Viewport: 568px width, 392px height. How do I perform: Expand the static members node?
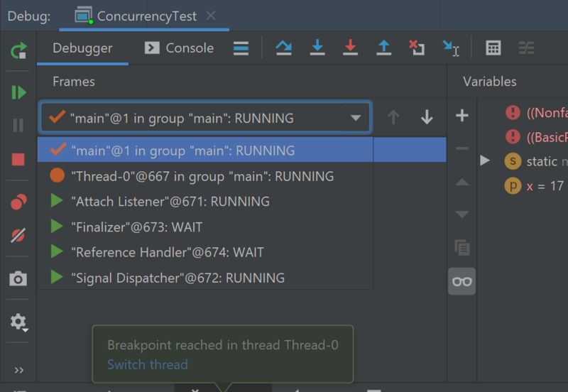click(485, 160)
